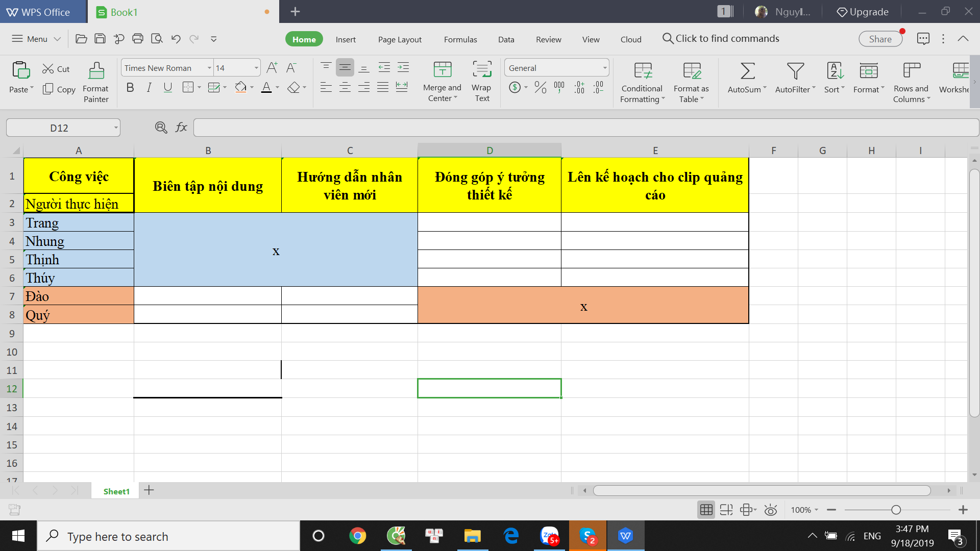Screen dimensions: 980x551
Task: Click the AutoFilter funnel icon
Action: 795,71
